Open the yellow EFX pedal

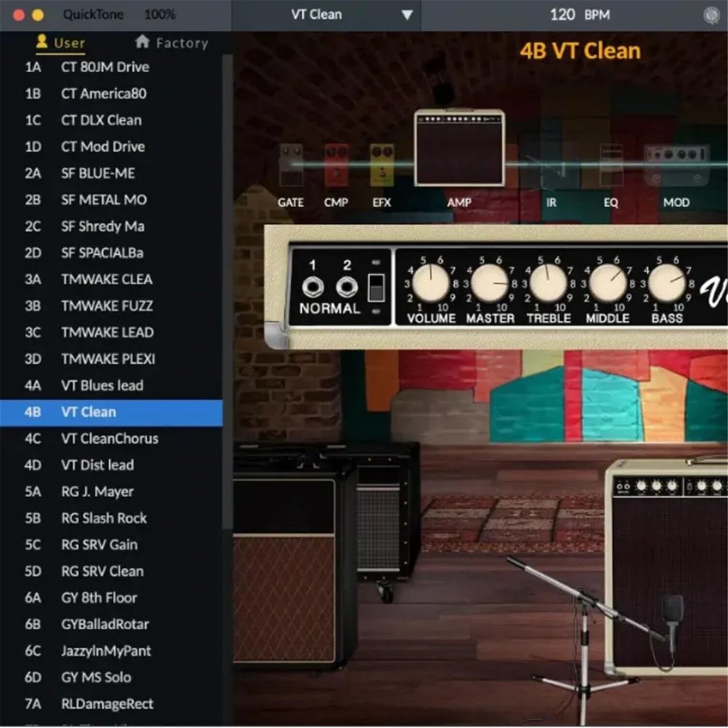382,165
